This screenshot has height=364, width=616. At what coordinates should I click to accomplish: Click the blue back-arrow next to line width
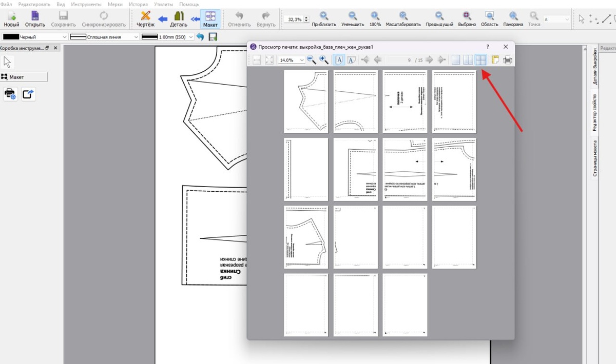click(x=200, y=37)
